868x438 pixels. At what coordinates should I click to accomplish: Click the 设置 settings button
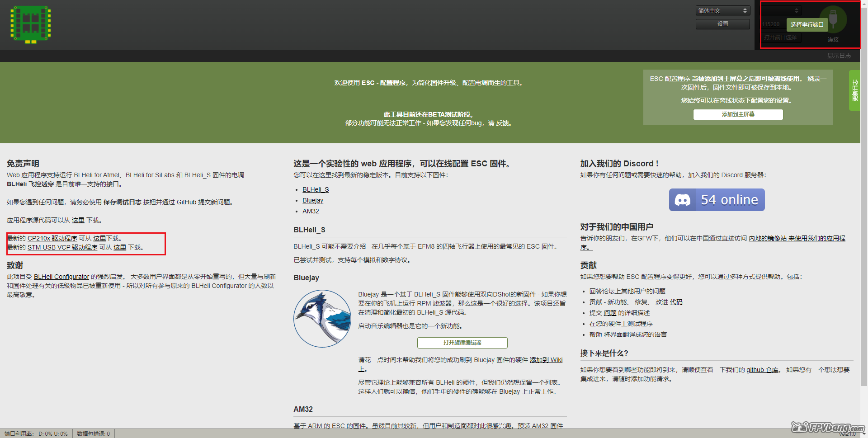point(723,24)
